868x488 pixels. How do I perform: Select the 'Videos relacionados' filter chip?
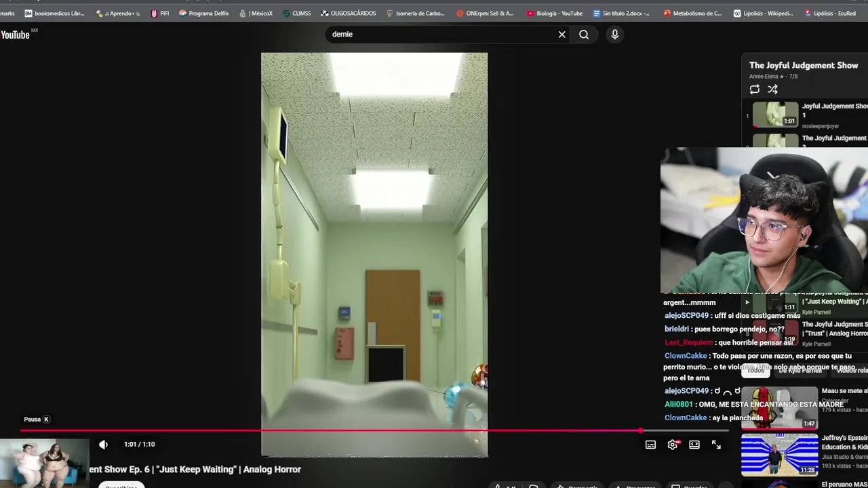(x=852, y=370)
